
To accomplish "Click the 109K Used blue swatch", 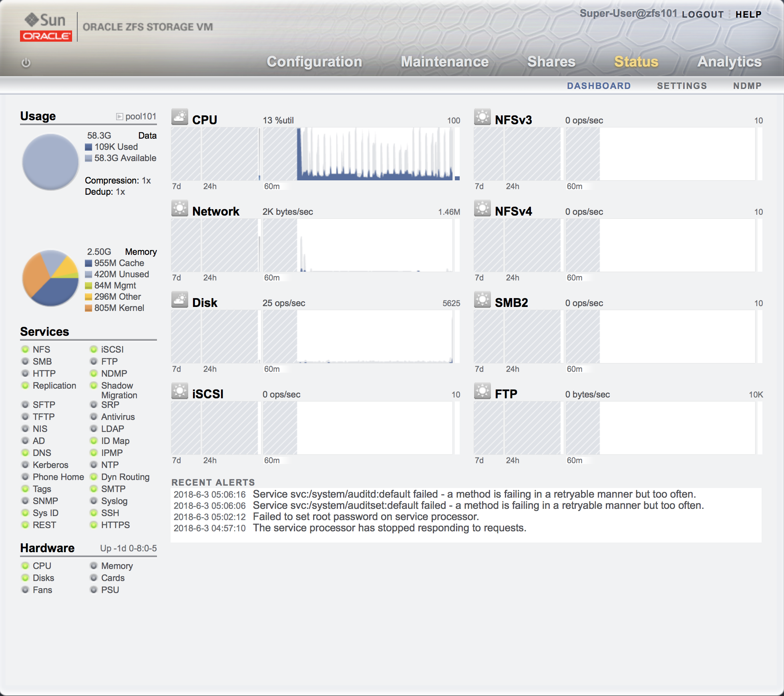I will point(88,147).
